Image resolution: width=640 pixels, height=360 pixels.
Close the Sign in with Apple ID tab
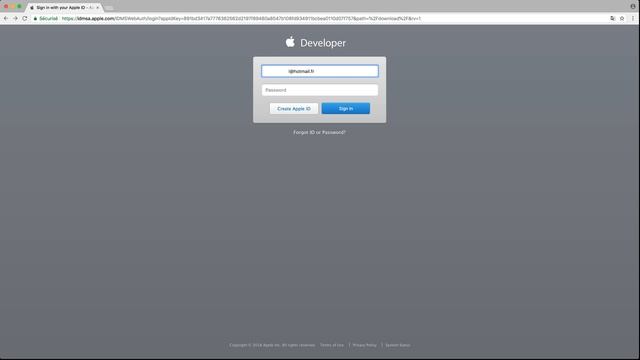pyautogui.click(x=98, y=8)
